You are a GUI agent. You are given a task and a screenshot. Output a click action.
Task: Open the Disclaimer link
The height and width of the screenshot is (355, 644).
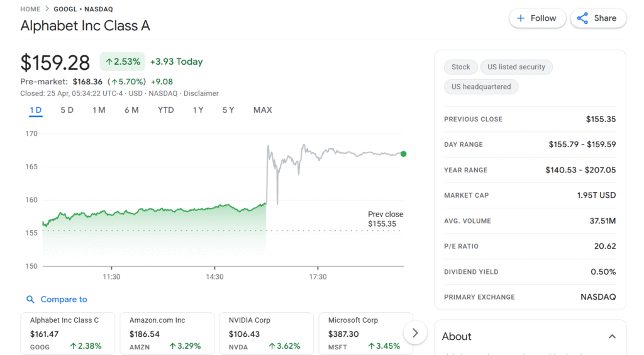pyautogui.click(x=201, y=93)
